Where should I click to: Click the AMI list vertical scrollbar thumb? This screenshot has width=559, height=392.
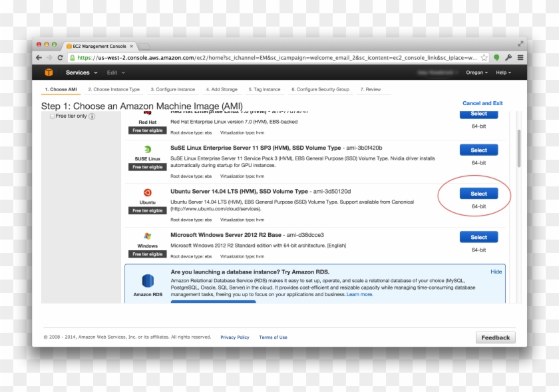[x=519, y=148]
